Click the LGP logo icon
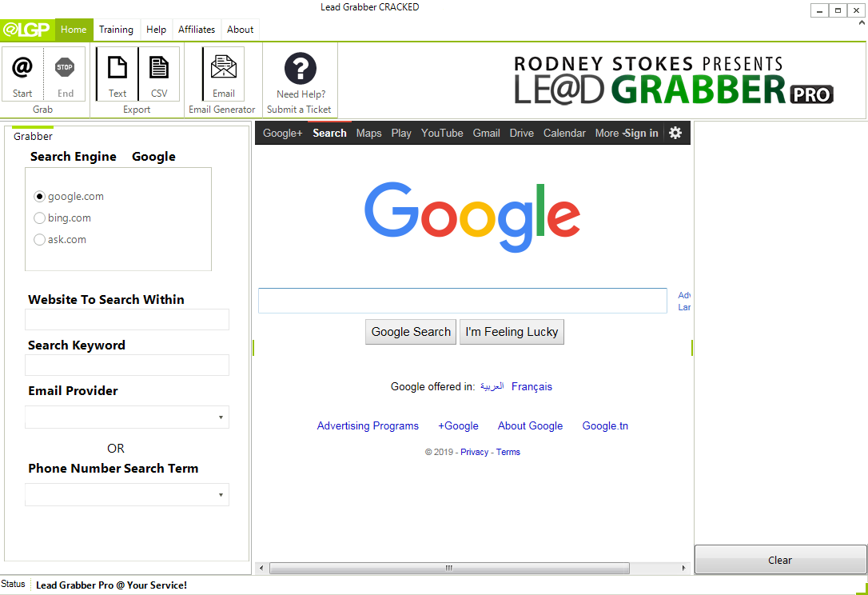Viewport: 868px width, 595px height. 24,30
